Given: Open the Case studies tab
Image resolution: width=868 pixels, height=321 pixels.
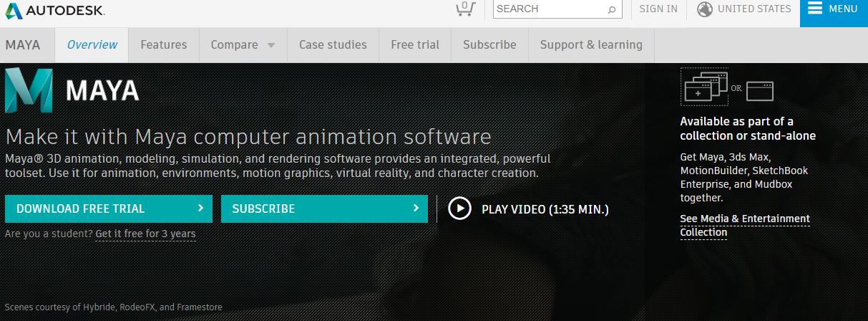Looking at the screenshot, I should coord(333,44).
